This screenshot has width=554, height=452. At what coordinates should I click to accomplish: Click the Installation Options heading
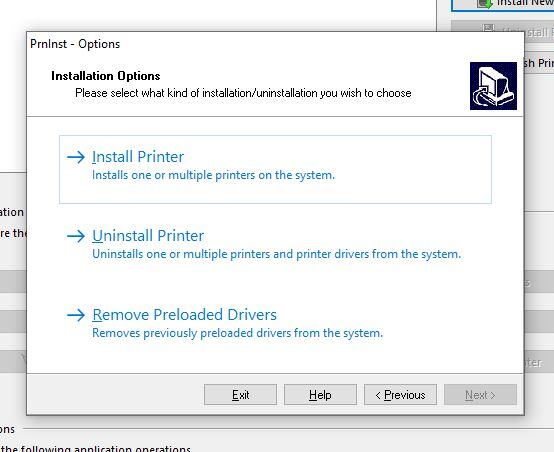[x=106, y=76]
